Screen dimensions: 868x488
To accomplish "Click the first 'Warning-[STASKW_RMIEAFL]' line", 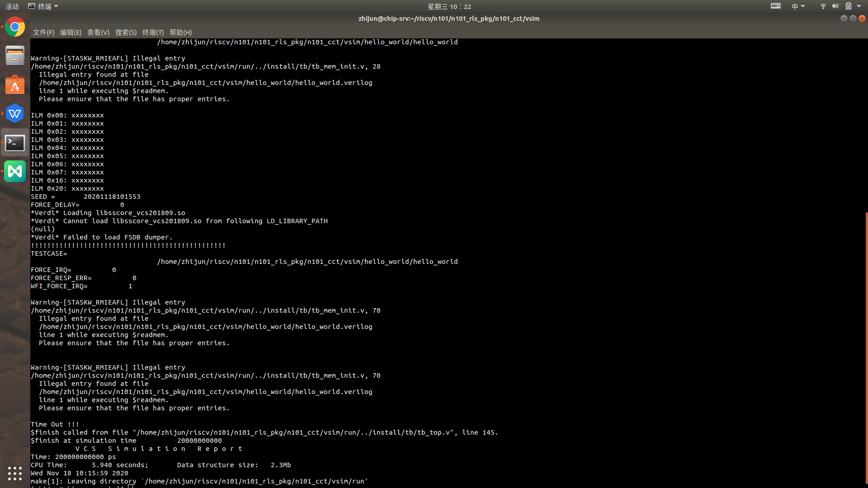I will tap(108, 58).
